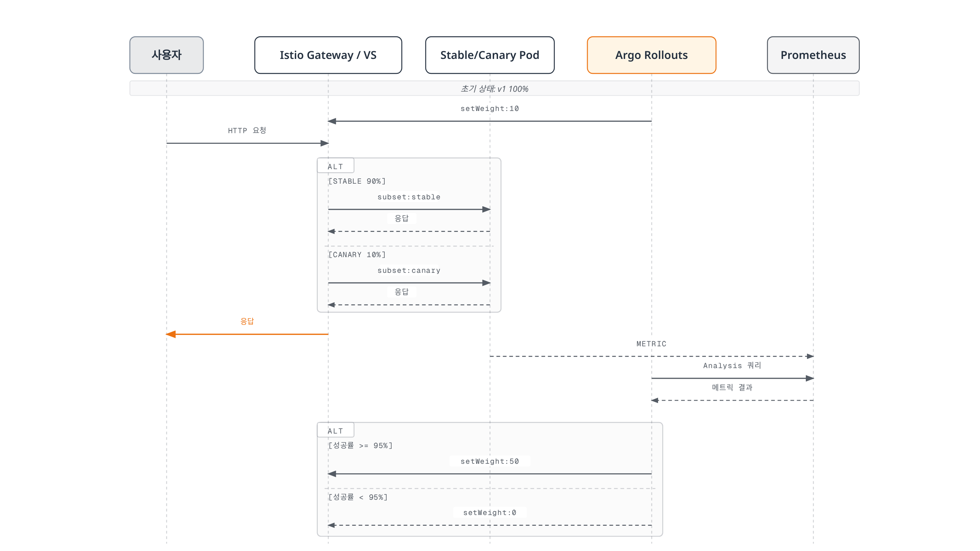Click the '[STABLE 90%]' condition label
Screen dimensions: 980x551
pyautogui.click(x=357, y=181)
